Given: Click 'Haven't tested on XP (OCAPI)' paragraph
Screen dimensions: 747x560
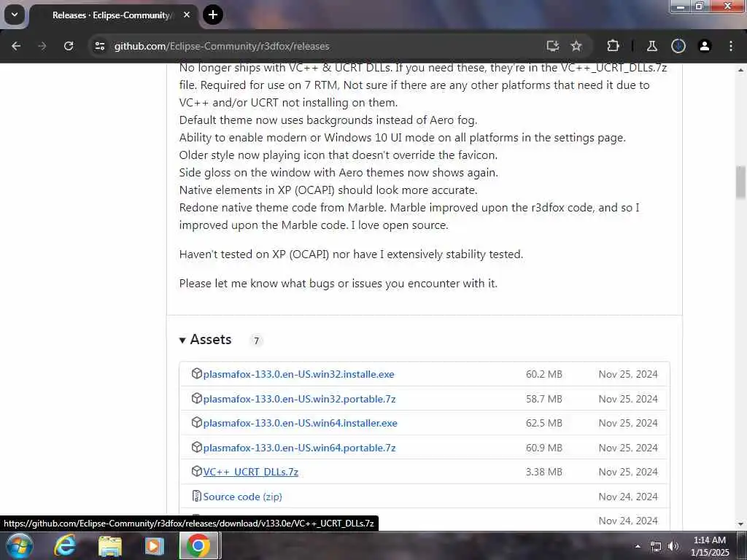Looking at the screenshot, I should 351,254.
